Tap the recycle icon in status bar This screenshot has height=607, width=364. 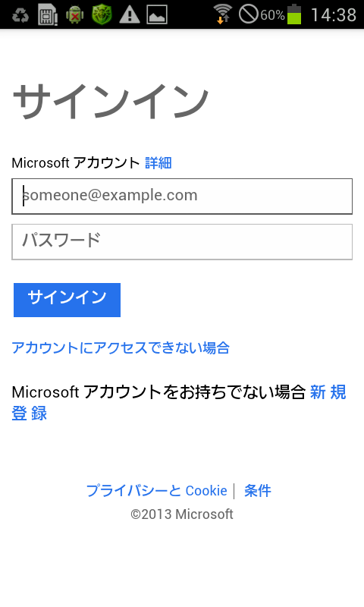point(20,15)
